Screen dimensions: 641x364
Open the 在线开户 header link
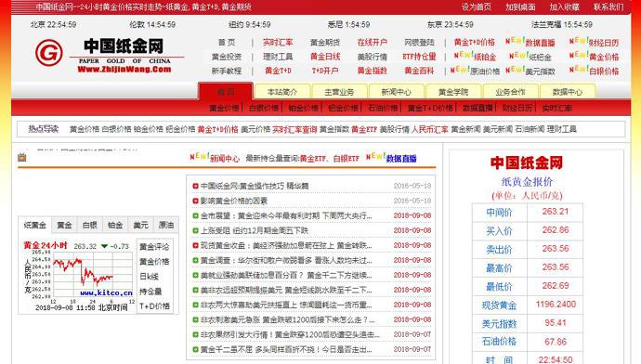click(372, 43)
